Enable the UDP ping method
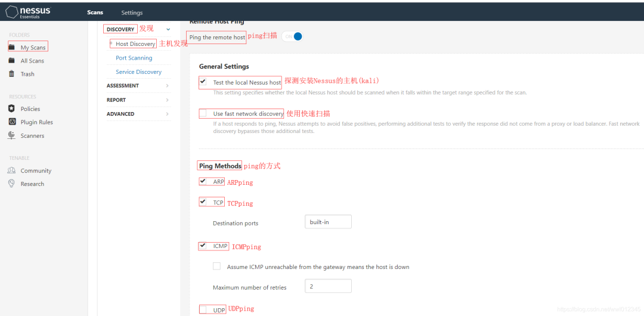 [203, 309]
